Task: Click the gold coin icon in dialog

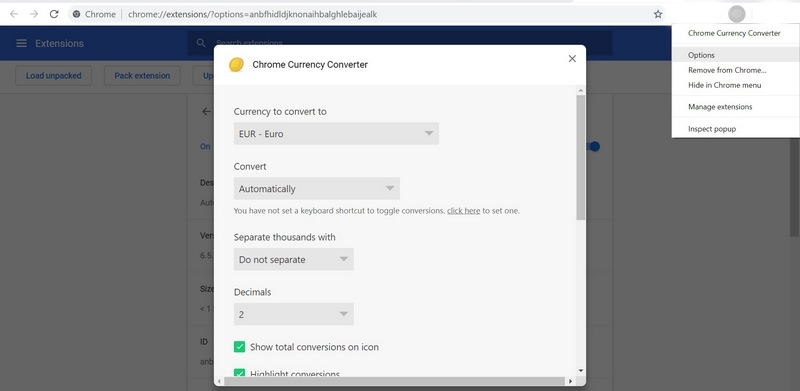Action: [236, 64]
